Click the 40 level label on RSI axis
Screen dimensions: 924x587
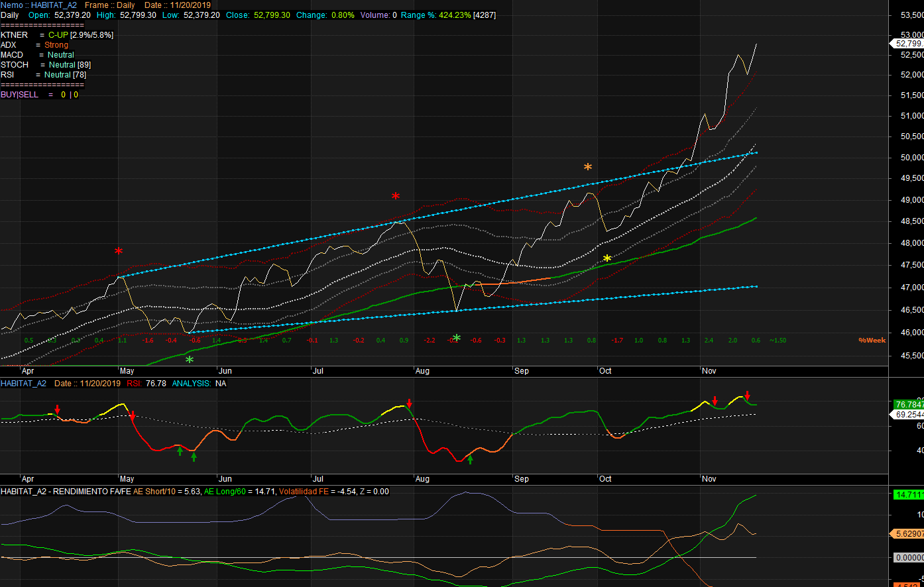[919, 451]
